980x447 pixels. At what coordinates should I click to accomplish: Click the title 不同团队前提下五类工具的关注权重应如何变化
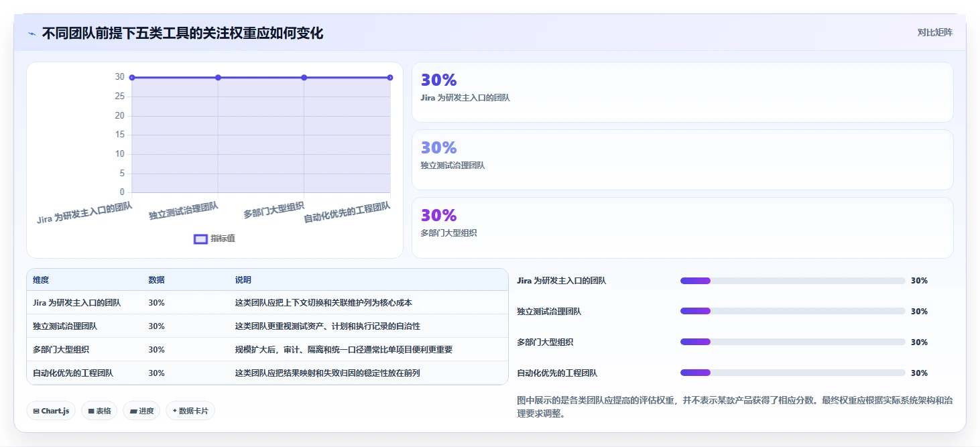(x=182, y=33)
